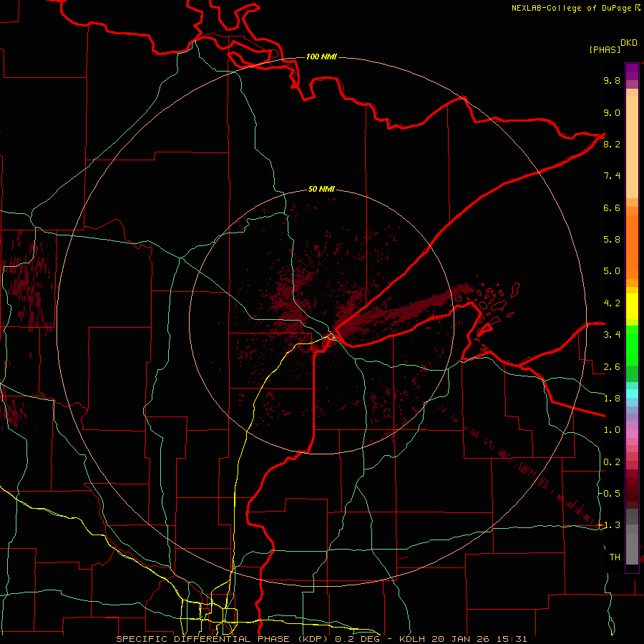Click the [PHAS] legend unit label
Image resolution: width=644 pixels, height=644 pixels.
[x=605, y=49]
